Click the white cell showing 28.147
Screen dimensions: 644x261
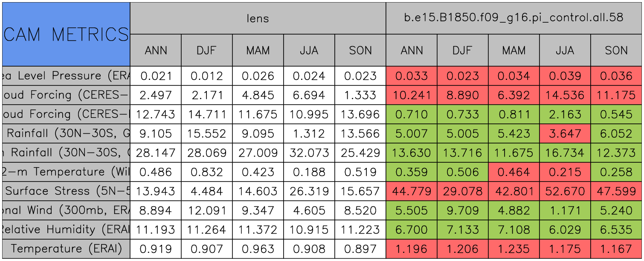(156, 153)
